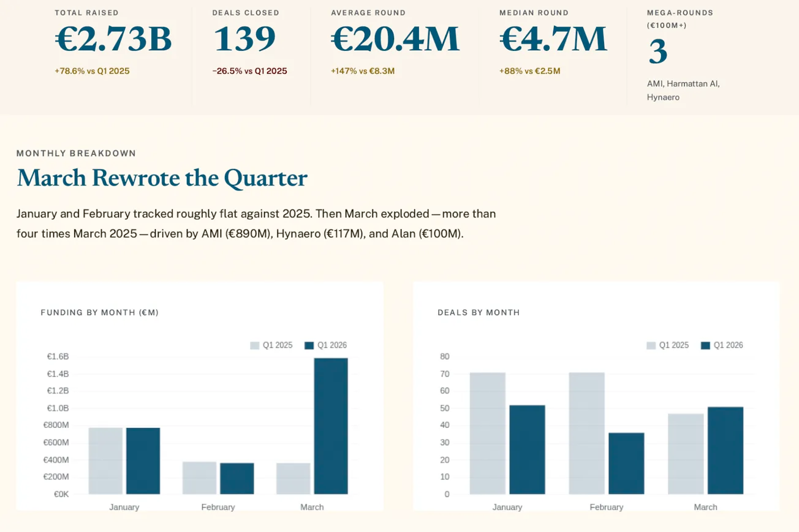The width and height of the screenshot is (799, 532).
Task: Select the March Q1 2025 funding bar
Action: (293, 478)
